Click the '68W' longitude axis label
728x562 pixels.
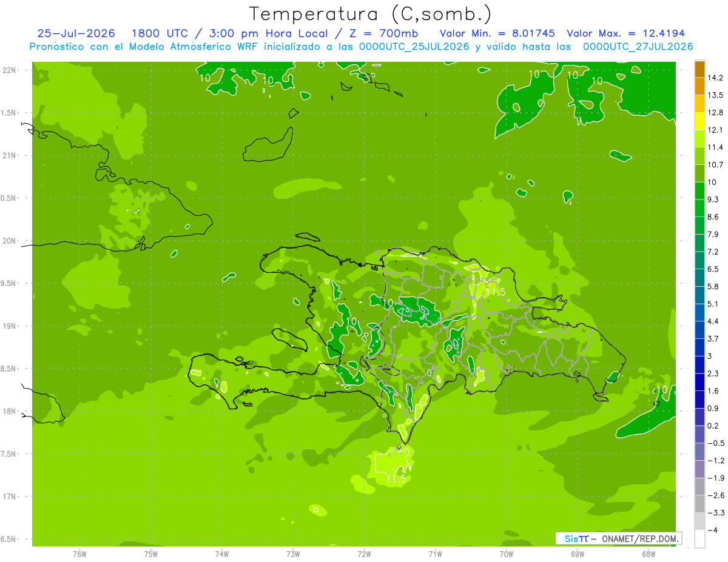pyautogui.click(x=649, y=554)
